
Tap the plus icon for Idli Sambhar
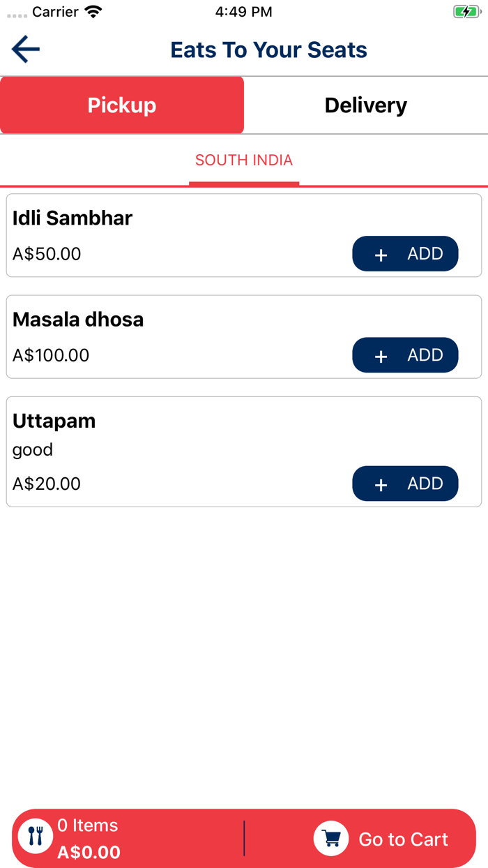[x=381, y=255]
